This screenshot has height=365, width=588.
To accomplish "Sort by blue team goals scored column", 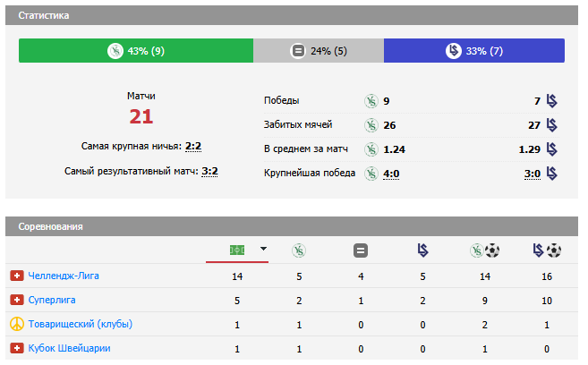I will [546, 250].
